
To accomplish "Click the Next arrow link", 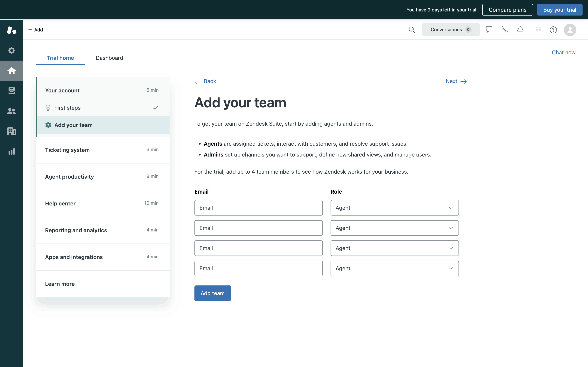I will 456,81.
